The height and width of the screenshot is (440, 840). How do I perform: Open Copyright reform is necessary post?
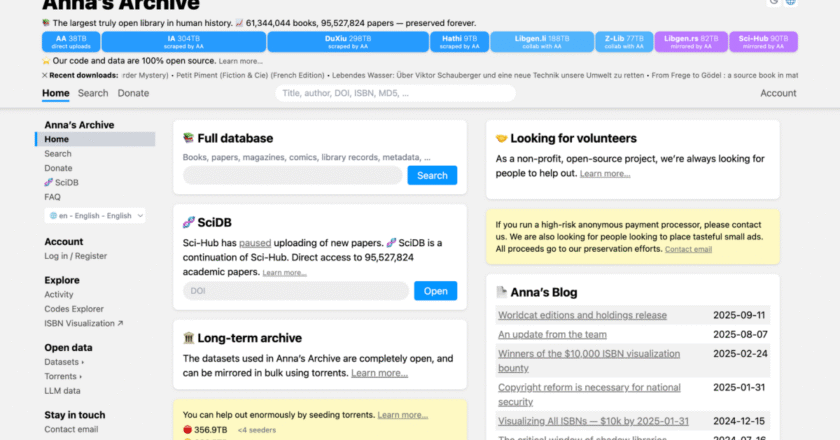point(589,394)
